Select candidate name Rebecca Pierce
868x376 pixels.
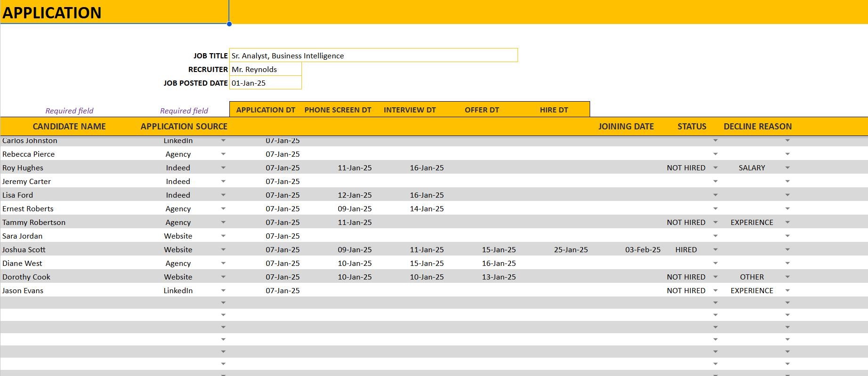(28, 154)
